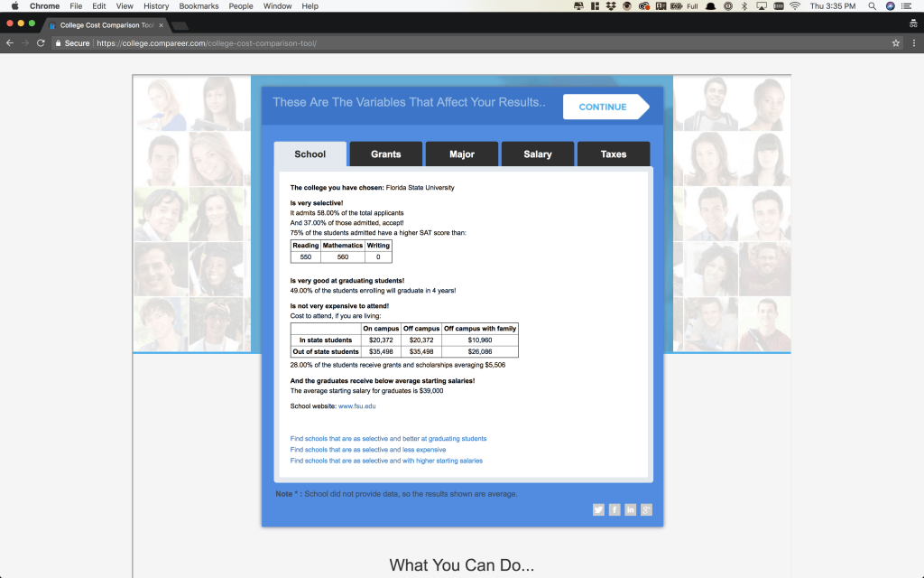Viewport: 924px width, 578px height.
Task: Click the CONTINUE button
Action: 606,107
